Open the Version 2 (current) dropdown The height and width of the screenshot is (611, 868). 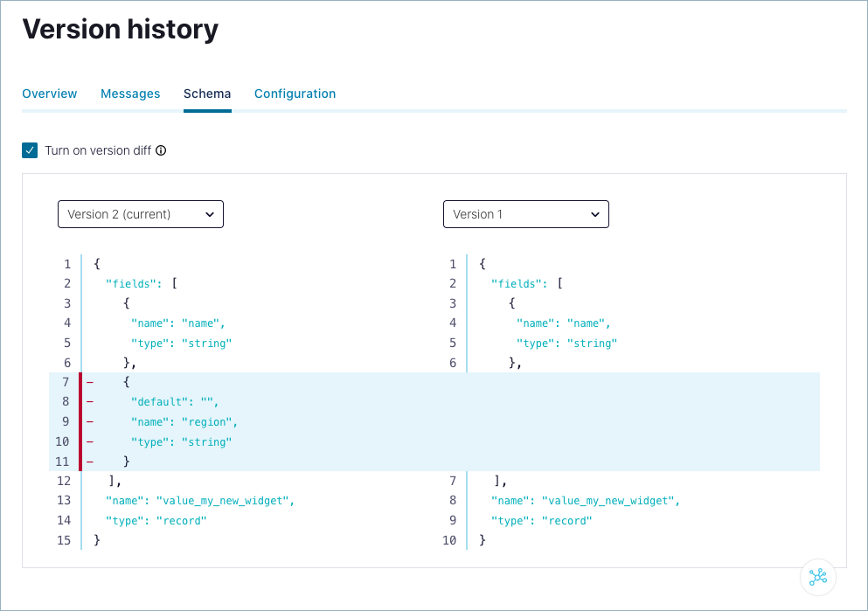(140, 214)
